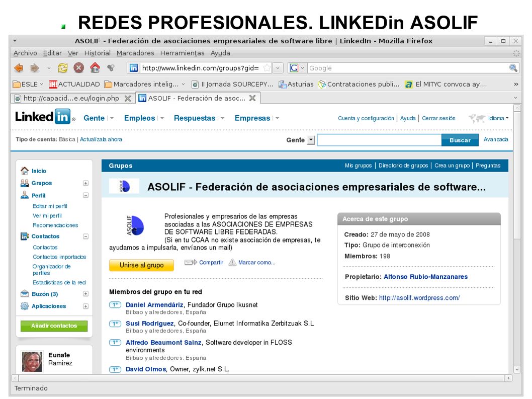Click the scroll down arrow of page
The height and width of the screenshot is (399, 532).
click(517, 369)
